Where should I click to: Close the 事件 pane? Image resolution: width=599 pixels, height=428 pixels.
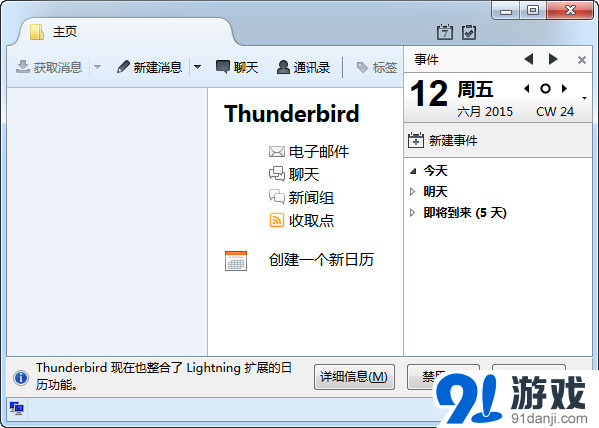click(x=582, y=60)
